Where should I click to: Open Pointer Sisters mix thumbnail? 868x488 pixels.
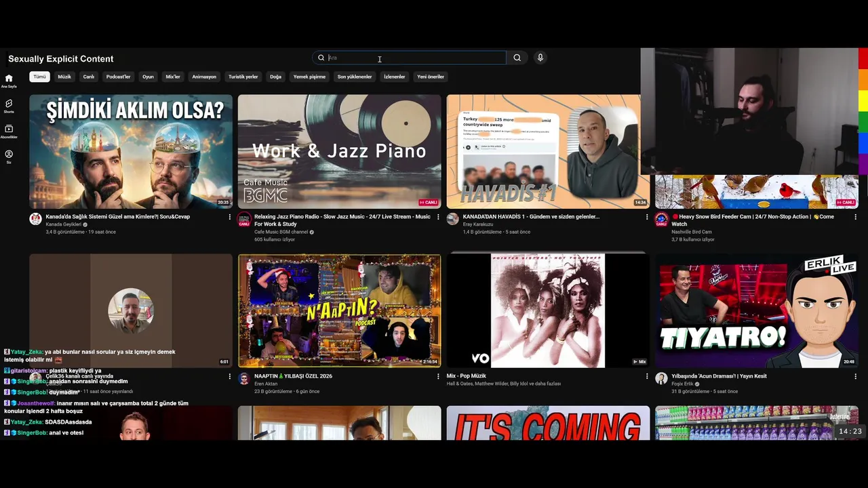(x=548, y=311)
